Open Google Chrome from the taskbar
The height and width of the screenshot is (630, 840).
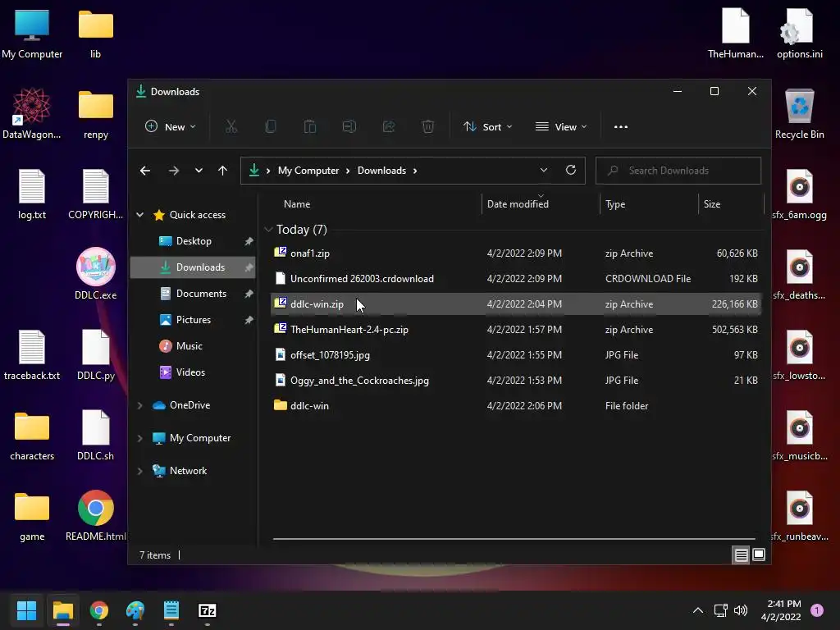pos(99,610)
